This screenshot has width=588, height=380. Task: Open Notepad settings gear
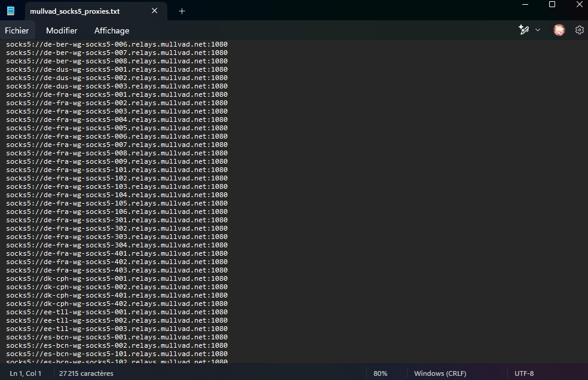(x=580, y=30)
